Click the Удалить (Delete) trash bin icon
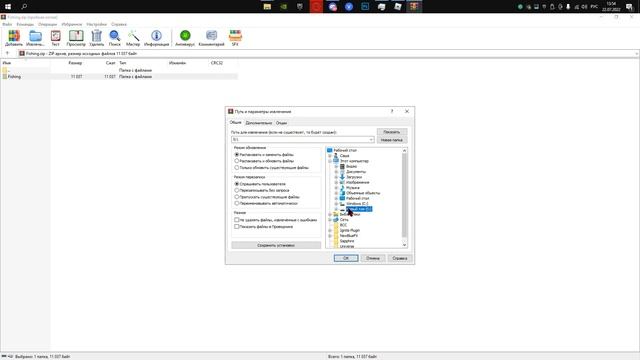This screenshot has width=640, height=360. pos(97,36)
